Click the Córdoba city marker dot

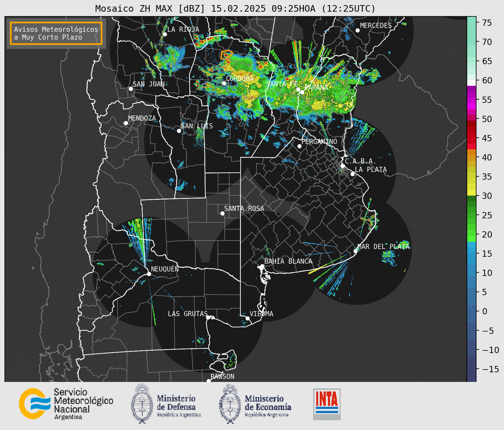click(x=224, y=83)
